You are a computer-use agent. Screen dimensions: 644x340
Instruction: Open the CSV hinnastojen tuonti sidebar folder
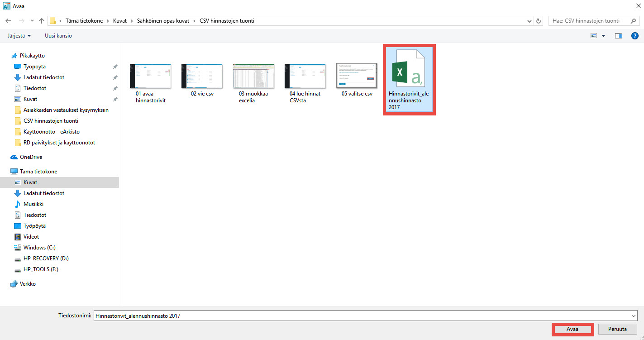(51, 121)
